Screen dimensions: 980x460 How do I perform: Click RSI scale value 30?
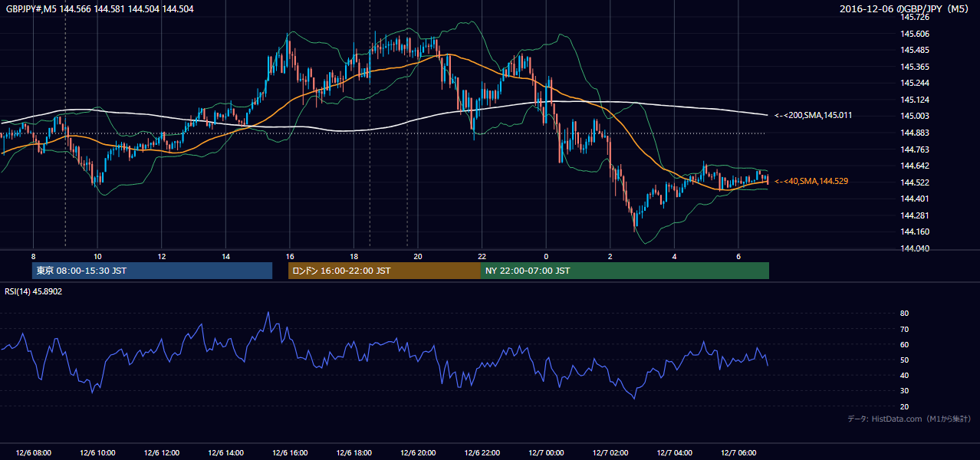(904, 391)
